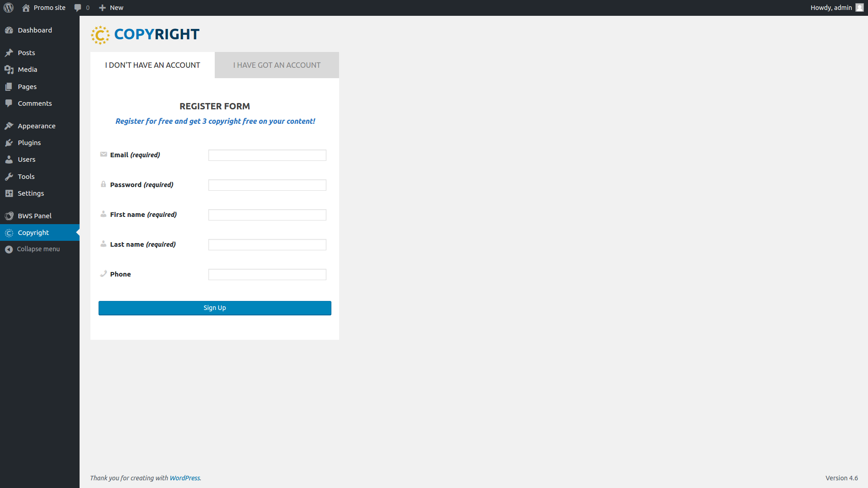Click the Comments speech bubble sidebar icon
The image size is (868, 488).
pyautogui.click(x=9, y=103)
